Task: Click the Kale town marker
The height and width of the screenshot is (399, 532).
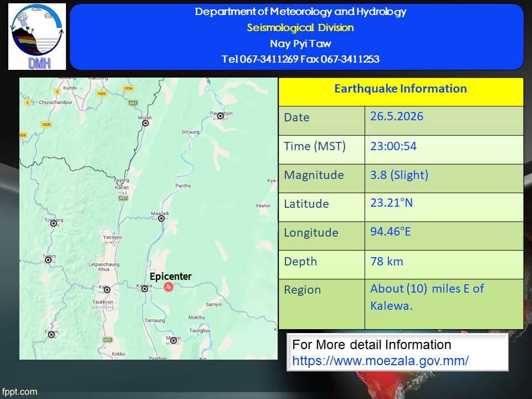Action: (107, 290)
